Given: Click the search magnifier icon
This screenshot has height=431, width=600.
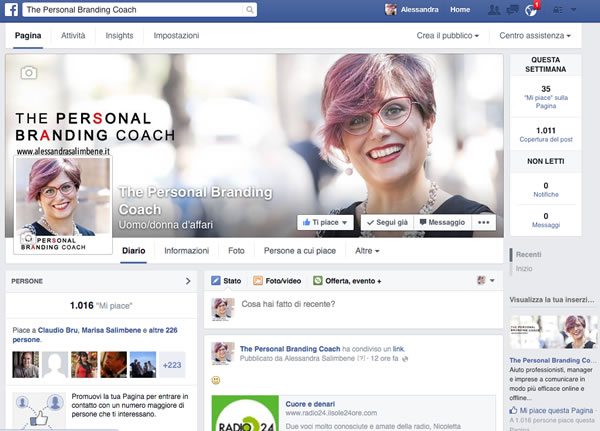Looking at the screenshot, I should (x=249, y=10).
